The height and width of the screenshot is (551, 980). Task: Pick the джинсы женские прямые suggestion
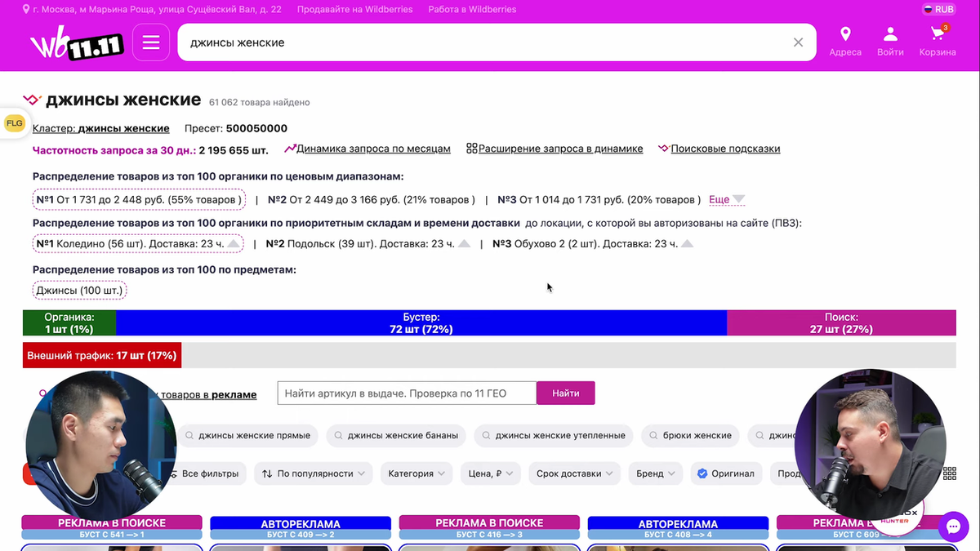click(x=247, y=435)
